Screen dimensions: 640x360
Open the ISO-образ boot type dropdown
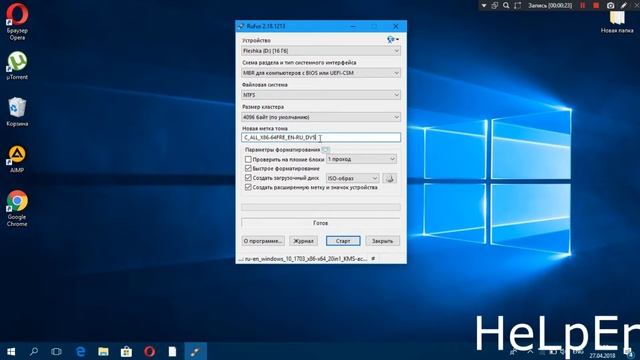(x=352, y=178)
